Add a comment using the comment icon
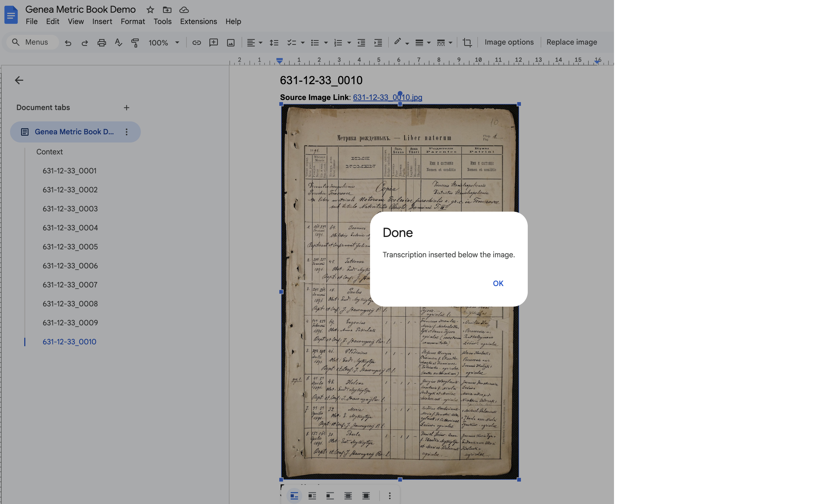This screenshot has height=504, width=825. (214, 42)
